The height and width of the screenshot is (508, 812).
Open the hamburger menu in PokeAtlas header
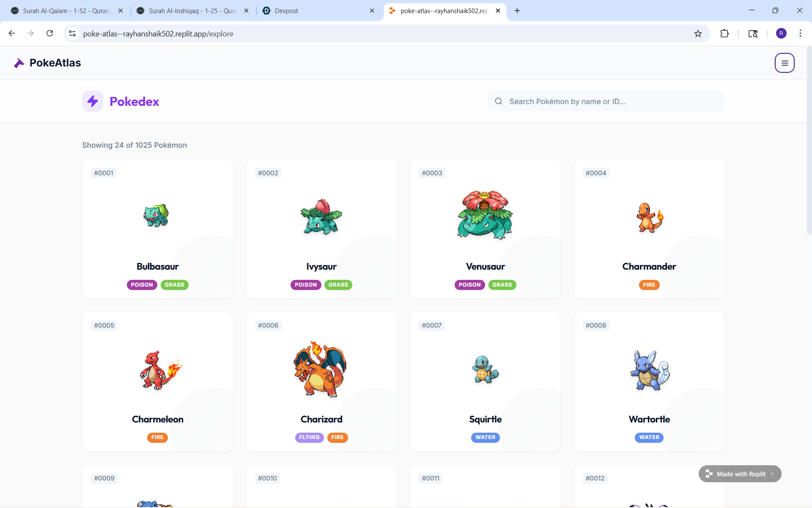(x=785, y=63)
